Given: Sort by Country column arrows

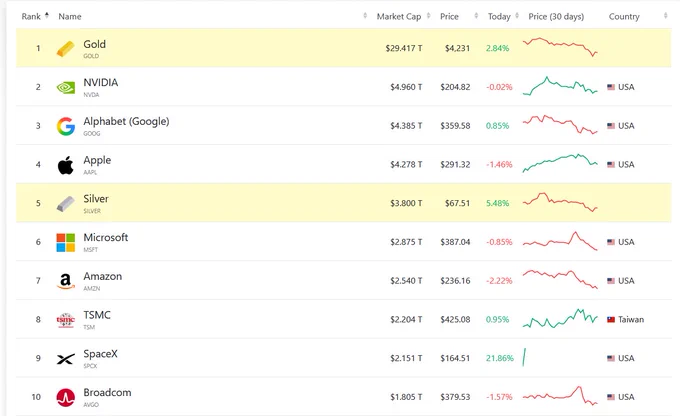Looking at the screenshot, I should [x=665, y=16].
